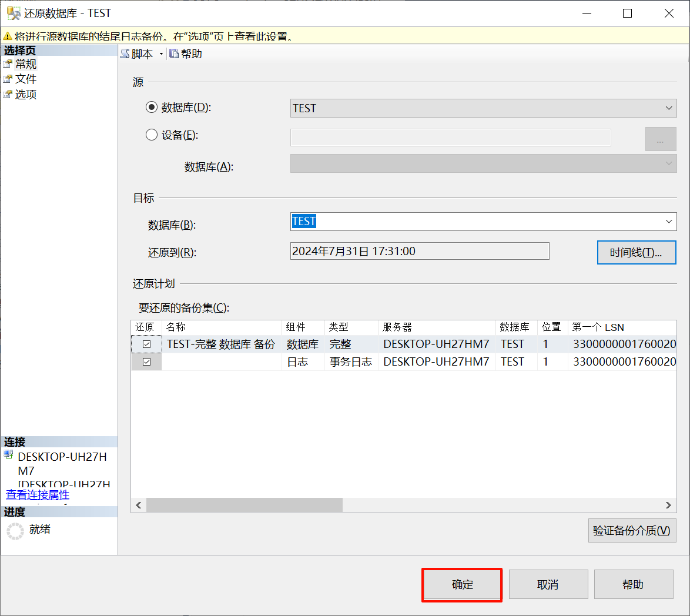The image size is (690, 616).
Task: Select the 数据库(D) source radio button
Action: (x=152, y=108)
